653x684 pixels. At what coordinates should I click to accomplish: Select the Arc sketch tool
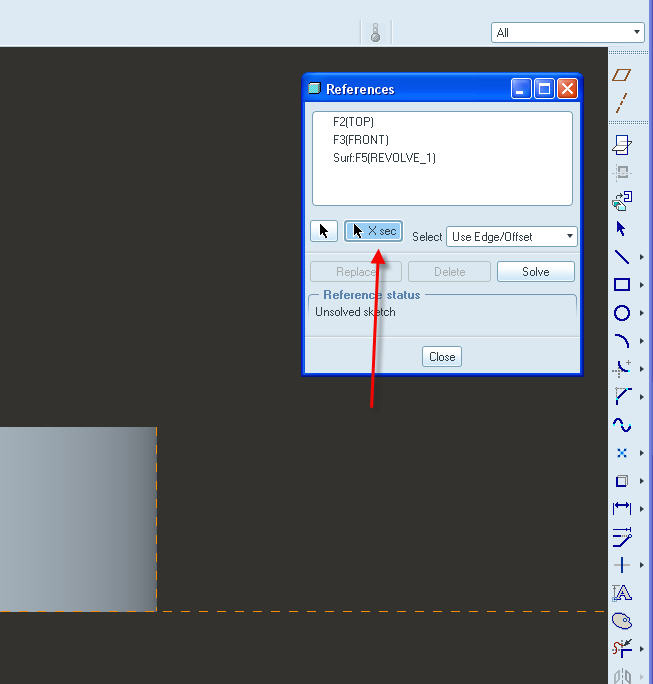622,341
